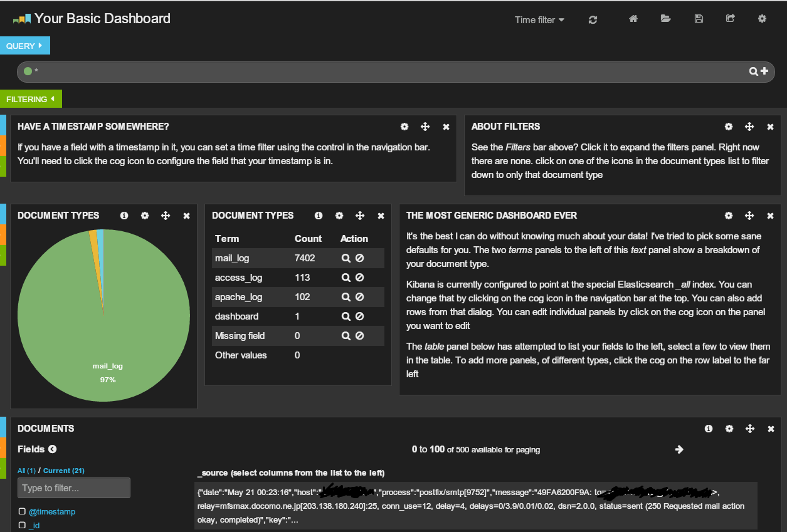Refresh the dashboard using the refresh icon
The height and width of the screenshot is (532, 787).
592,19
